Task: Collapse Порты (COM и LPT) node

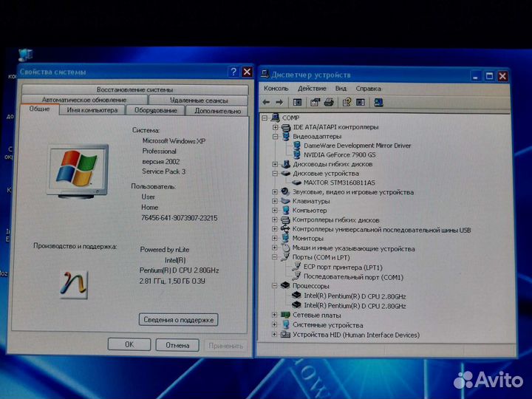Action: pyautogui.click(x=275, y=257)
